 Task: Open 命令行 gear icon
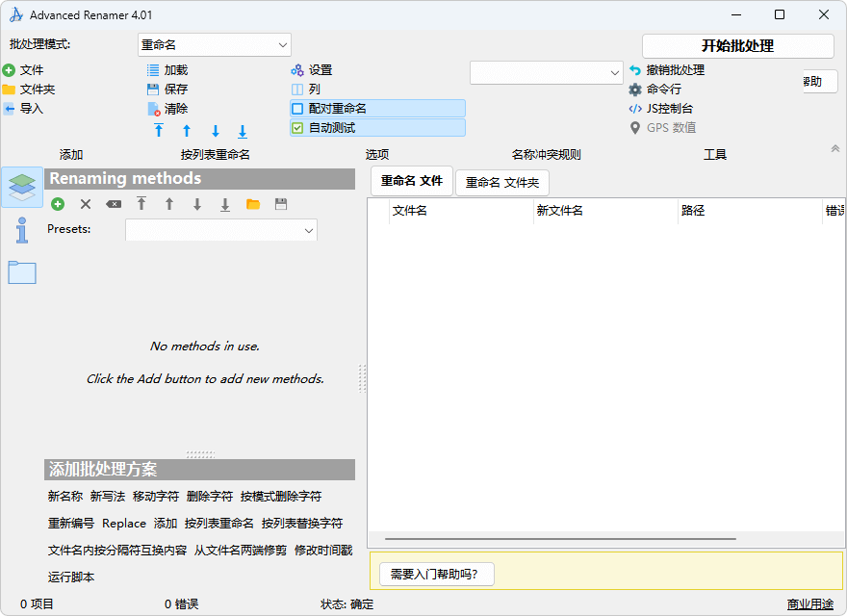pos(635,90)
